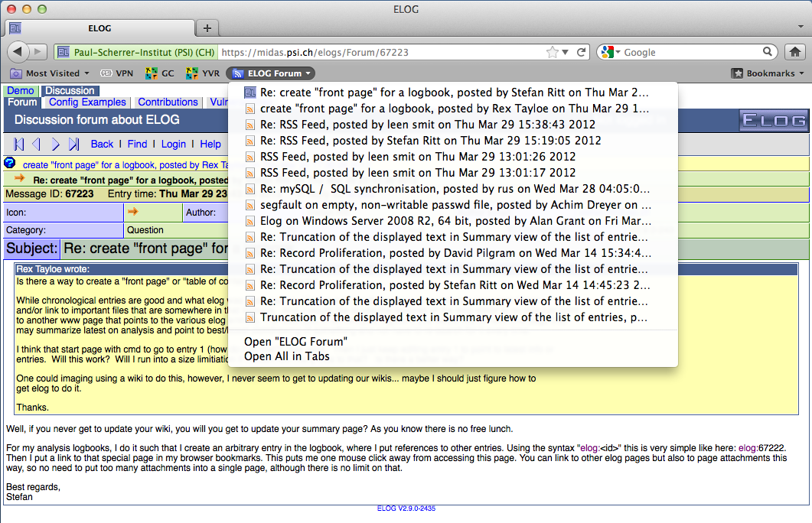Open the Contributions logbook tab
Viewport: 812px width, 523px height.
coord(168,102)
